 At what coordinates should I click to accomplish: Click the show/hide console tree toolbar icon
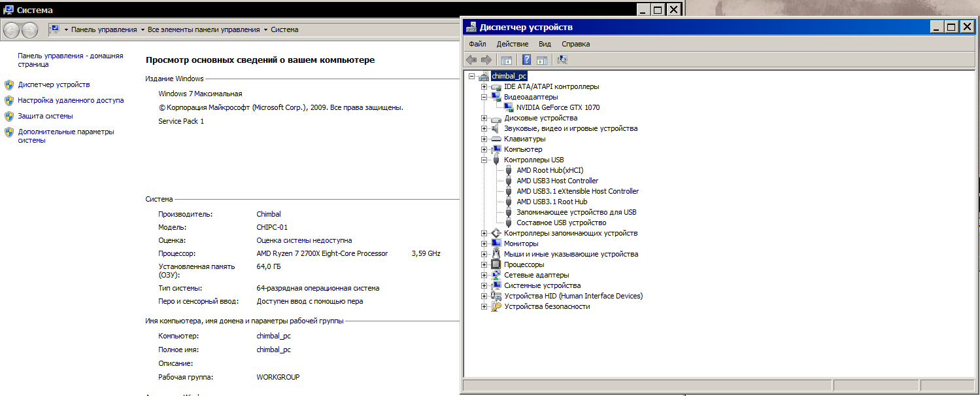click(x=507, y=60)
